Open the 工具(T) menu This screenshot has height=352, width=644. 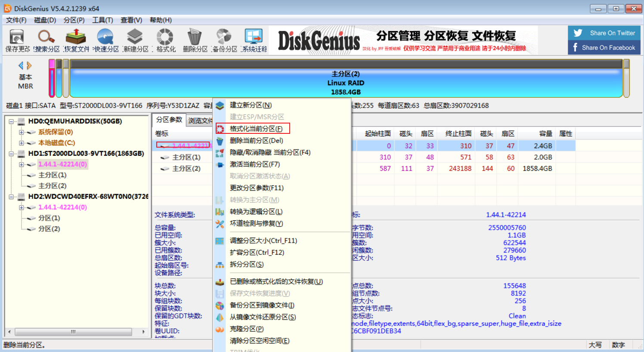pos(102,20)
